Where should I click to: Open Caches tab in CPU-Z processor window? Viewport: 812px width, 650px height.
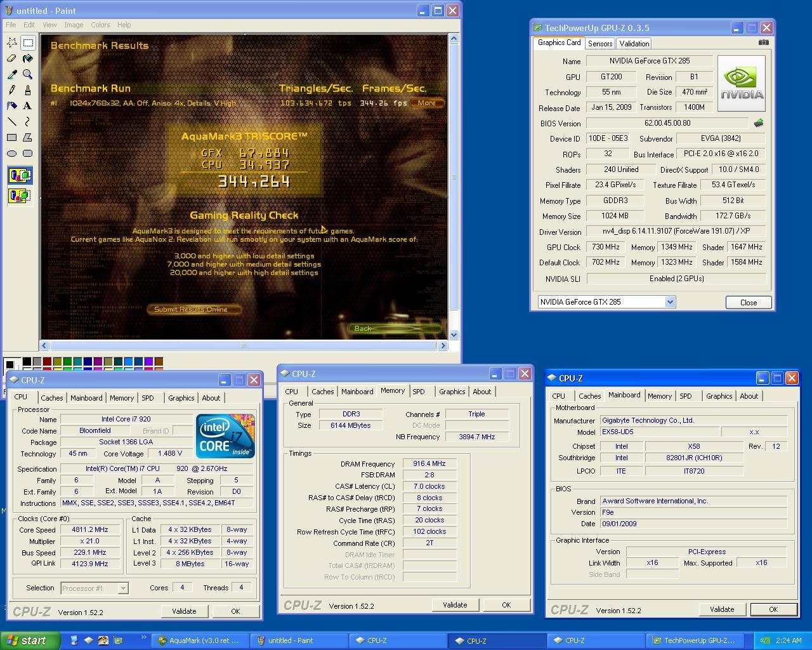[52, 398]
